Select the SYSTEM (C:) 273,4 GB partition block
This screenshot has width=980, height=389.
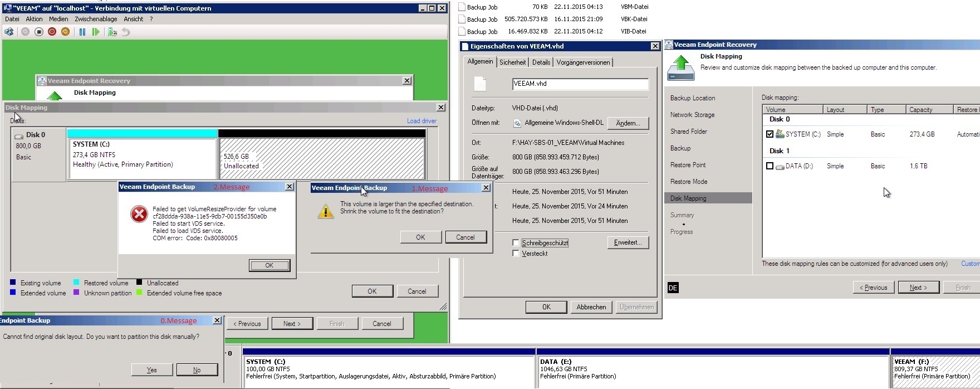point(141,154)
